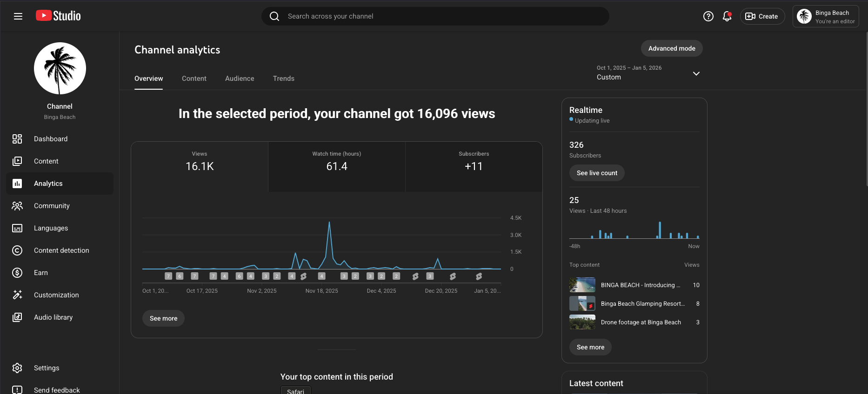Click the Binga Beach Glamping Resort title
The width and height of the screenshot is (868, 394).
pos(643,304)
